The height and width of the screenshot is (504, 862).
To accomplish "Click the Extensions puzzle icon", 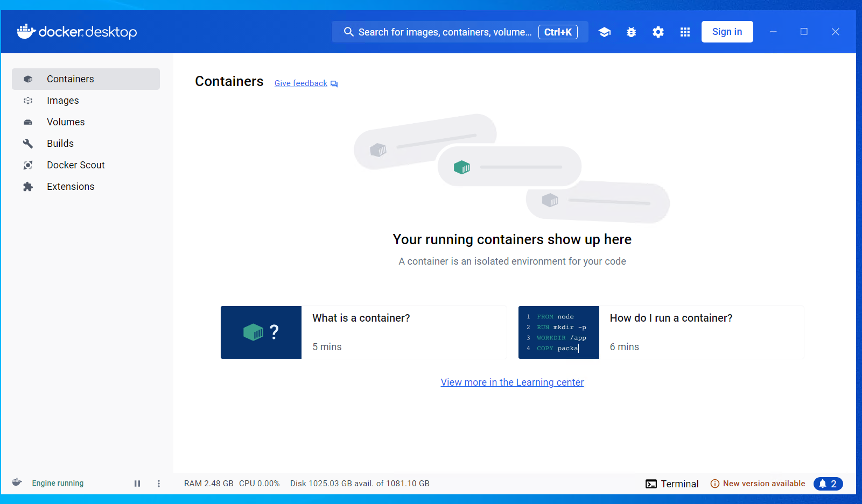I will click(28, 187).
